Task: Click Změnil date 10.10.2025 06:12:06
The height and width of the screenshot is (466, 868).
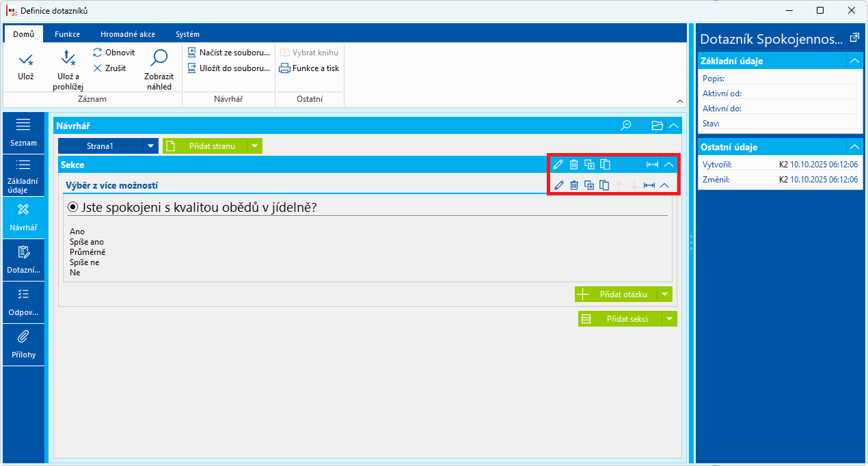Action: pyautogui.click(x=824, y=180)
